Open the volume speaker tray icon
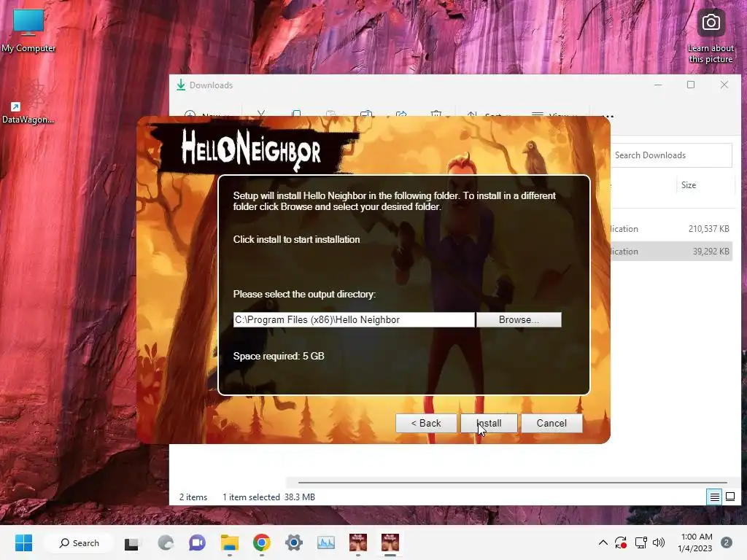This screenshot has width=747, height=560. 659,542
